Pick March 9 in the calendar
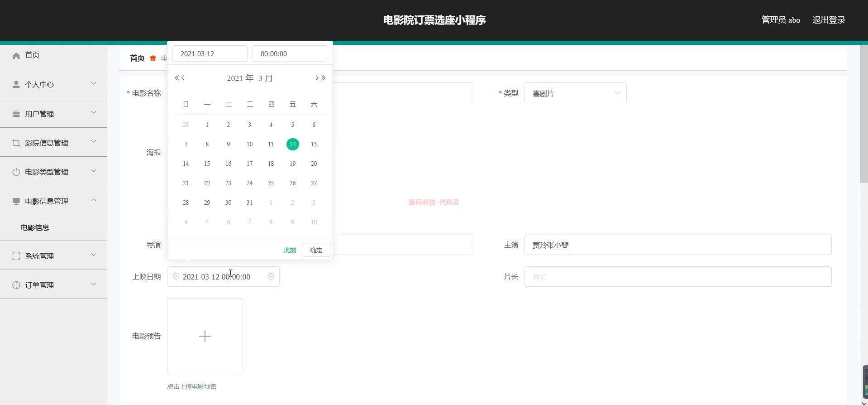 tap(228, 144)
